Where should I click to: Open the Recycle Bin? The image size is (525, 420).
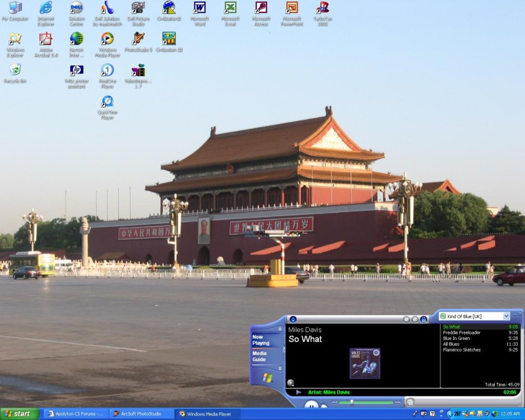(14, 70)
